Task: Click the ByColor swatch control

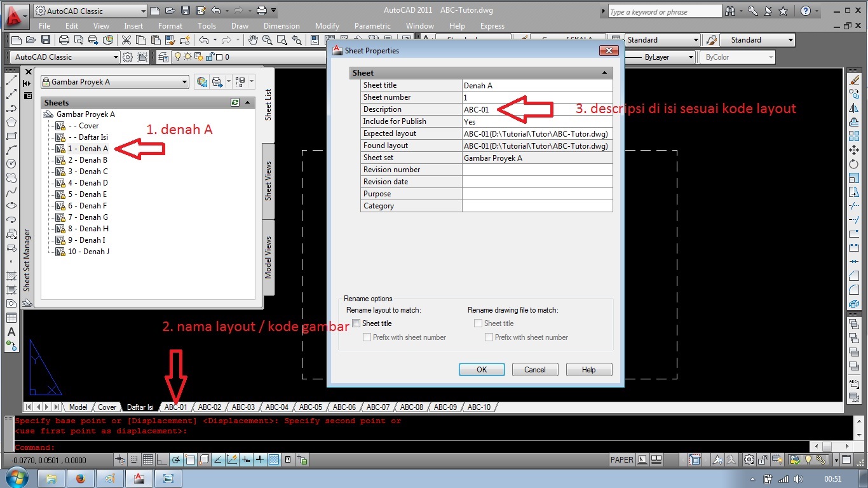Action: point(736,57)
